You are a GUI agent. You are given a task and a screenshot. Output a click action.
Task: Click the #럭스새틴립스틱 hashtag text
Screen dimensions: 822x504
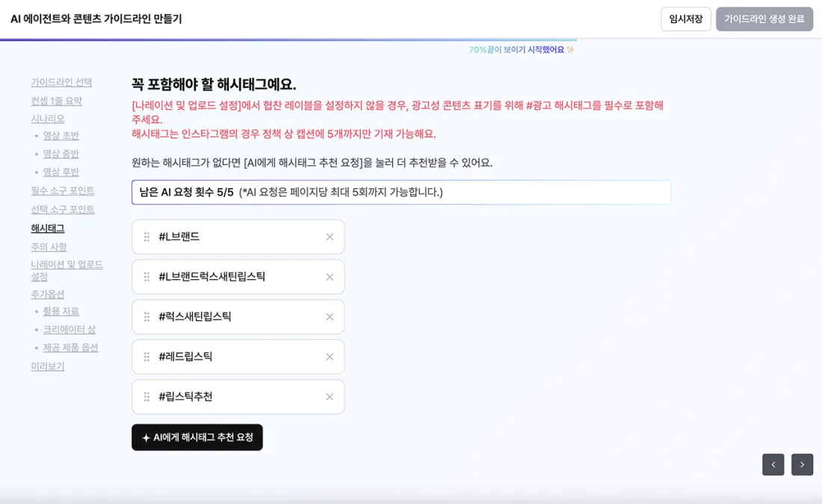(x=195, y=317)
